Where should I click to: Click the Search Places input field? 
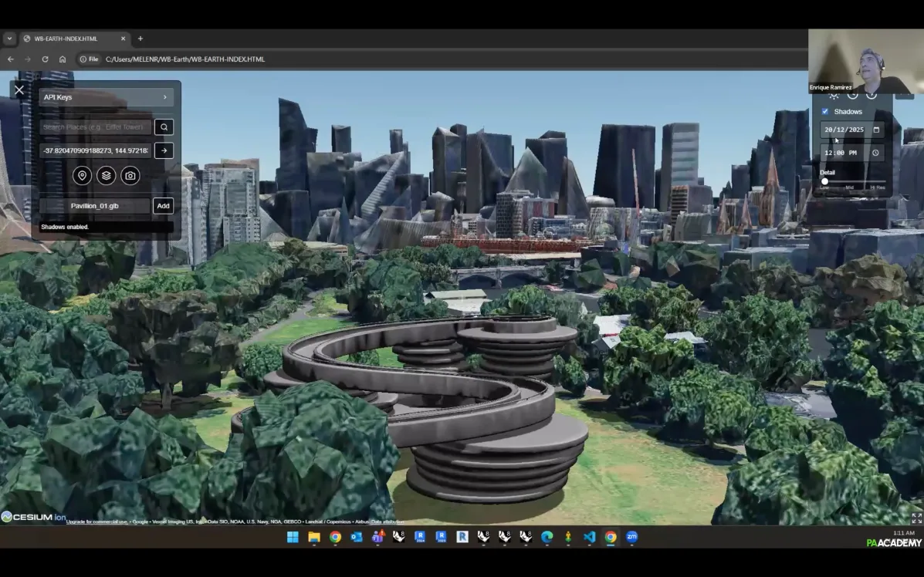pos(95,127)
